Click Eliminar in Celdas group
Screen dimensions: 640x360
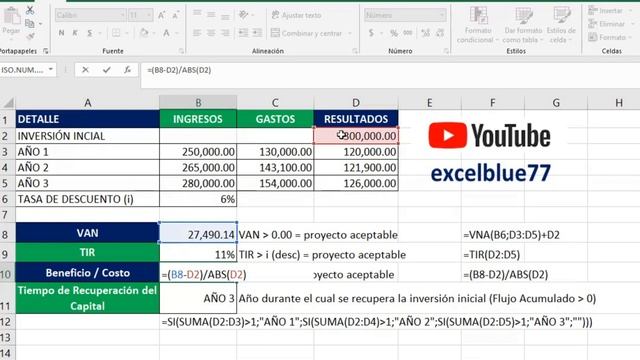pos(607,24)
